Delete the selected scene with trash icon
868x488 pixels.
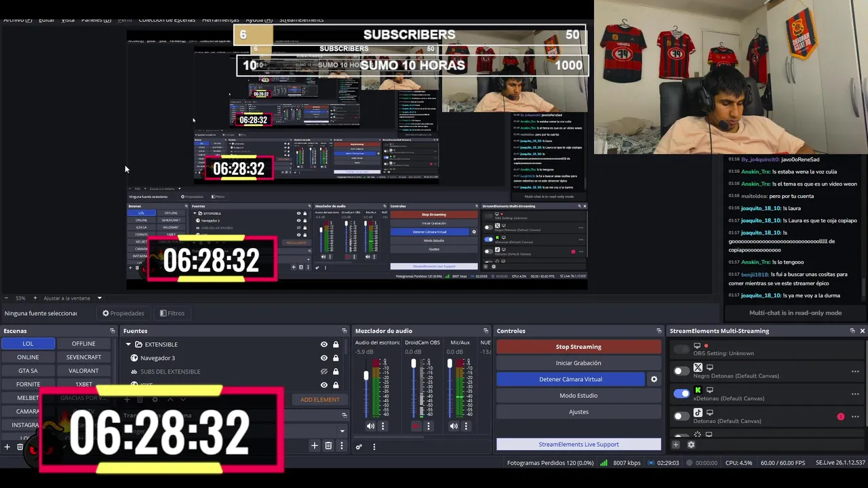(20, 447)
